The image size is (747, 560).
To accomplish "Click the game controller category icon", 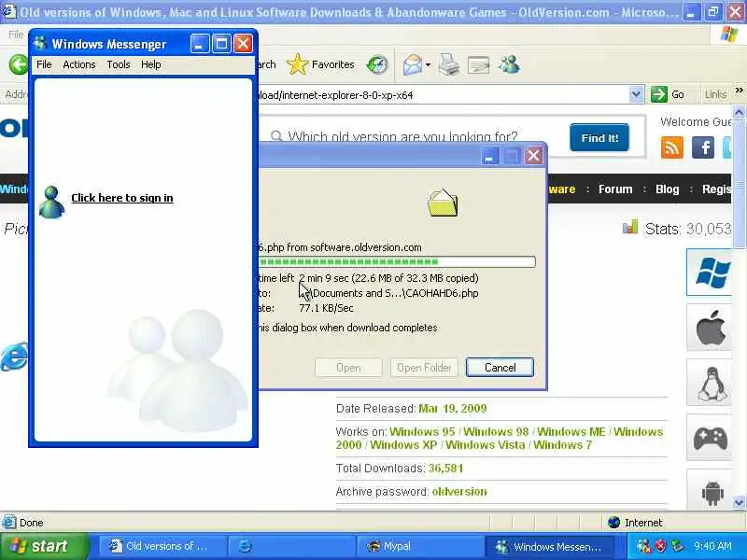I will coord(710,438).
